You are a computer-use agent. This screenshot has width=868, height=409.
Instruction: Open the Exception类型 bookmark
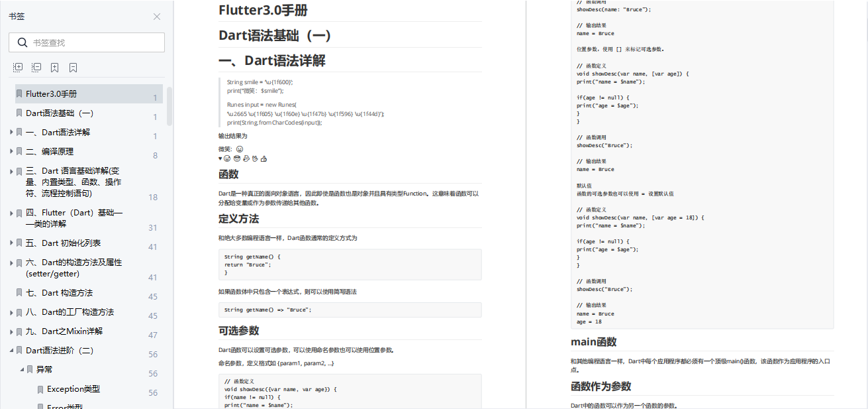(x=73, y=389)
